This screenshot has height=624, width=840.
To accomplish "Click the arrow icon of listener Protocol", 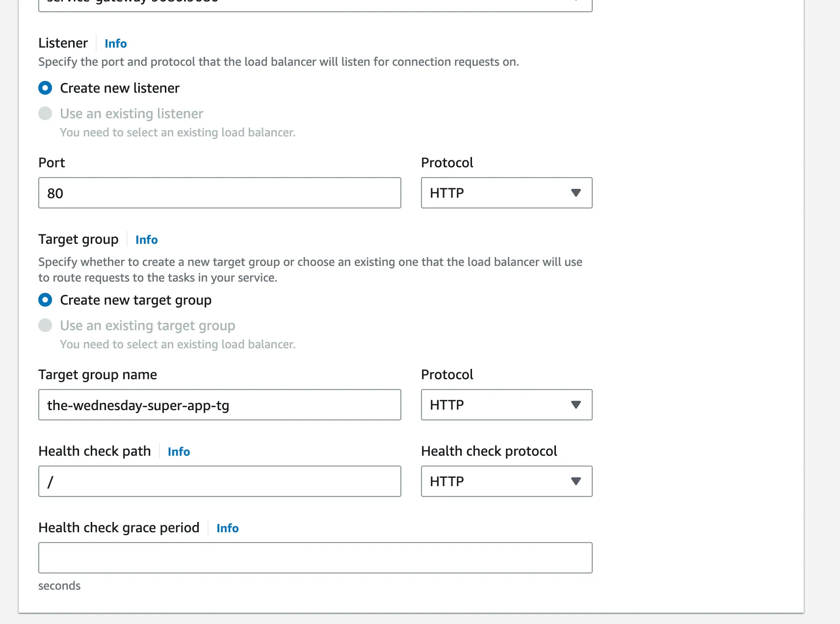I will pos(576,193).
